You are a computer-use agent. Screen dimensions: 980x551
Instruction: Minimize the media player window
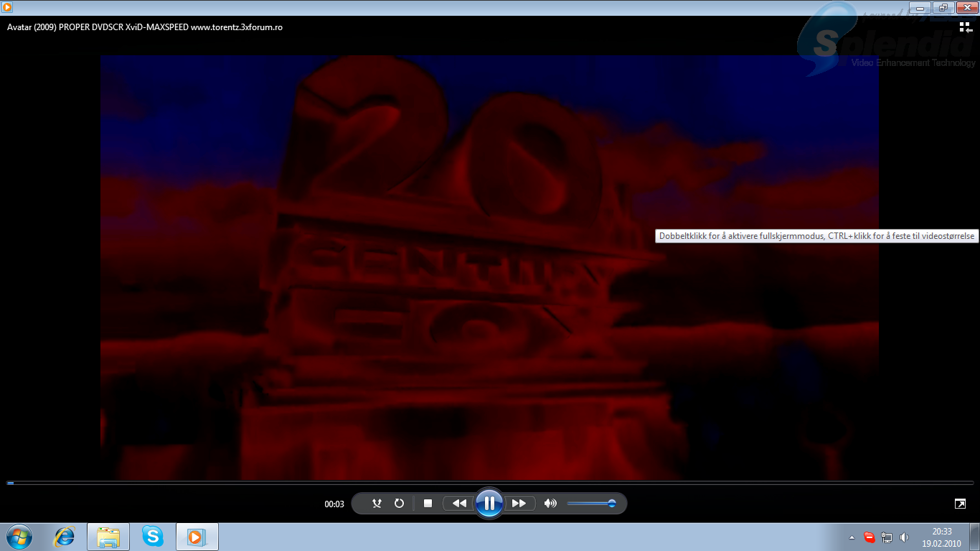(x=920, y=6)
